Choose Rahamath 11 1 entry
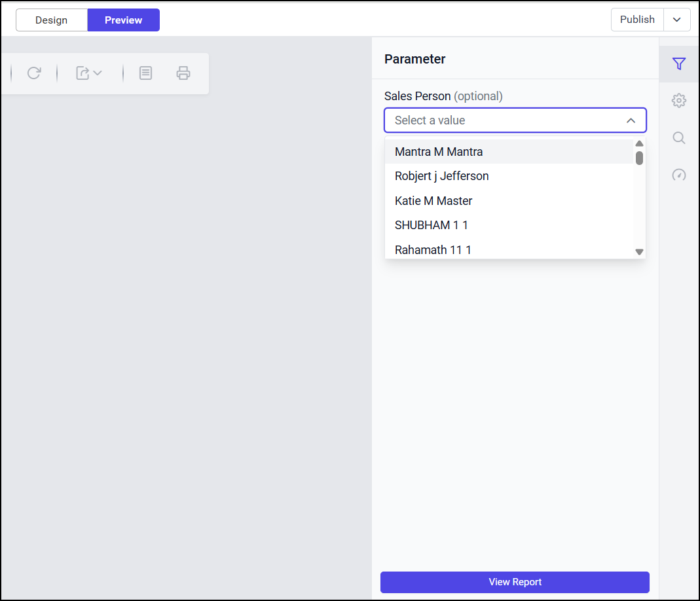The image size is (700, 601). click(433, 249)
